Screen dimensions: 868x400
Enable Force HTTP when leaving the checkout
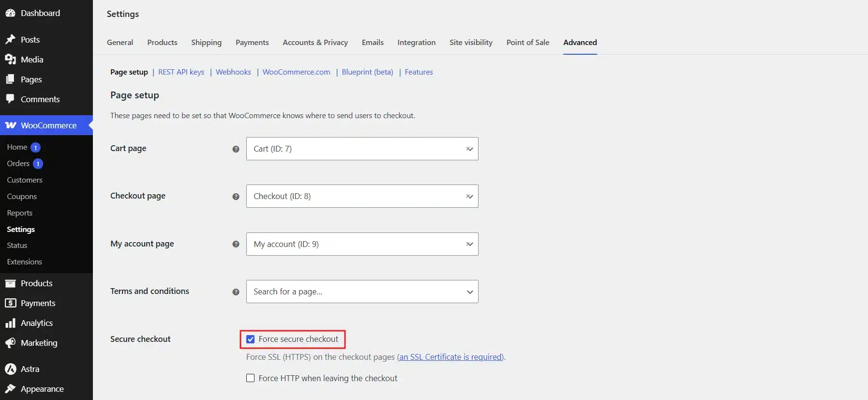click(x=250, y=378)
